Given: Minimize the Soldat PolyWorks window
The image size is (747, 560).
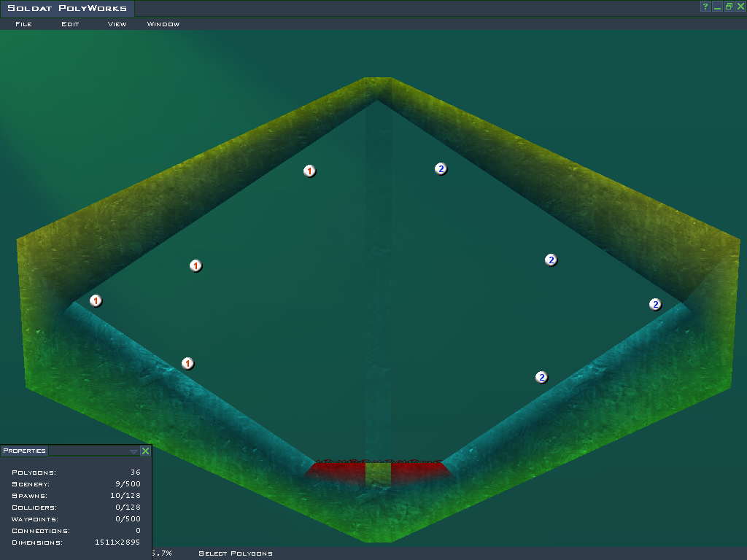Looking at the screenshot, I should click(x=717, y=7).
